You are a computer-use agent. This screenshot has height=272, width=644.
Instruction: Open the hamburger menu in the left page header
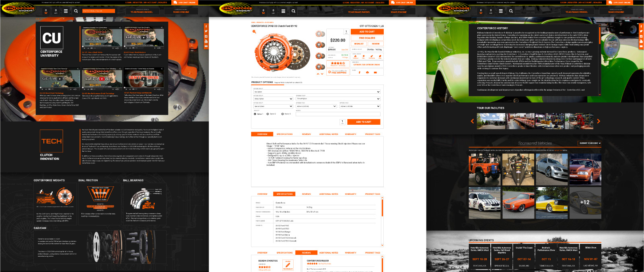point(66,11)
